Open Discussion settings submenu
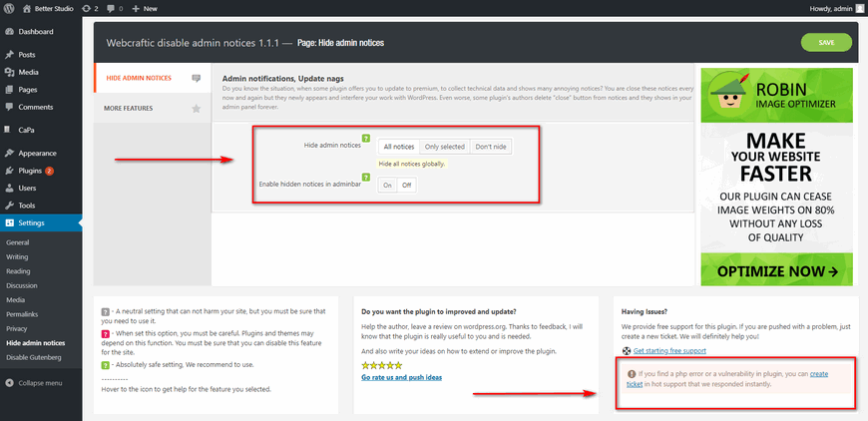 [x=22, y=285]
